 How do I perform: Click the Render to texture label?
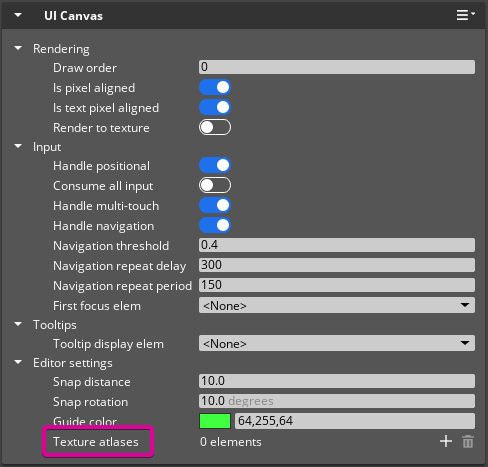[x=101, y=128]
